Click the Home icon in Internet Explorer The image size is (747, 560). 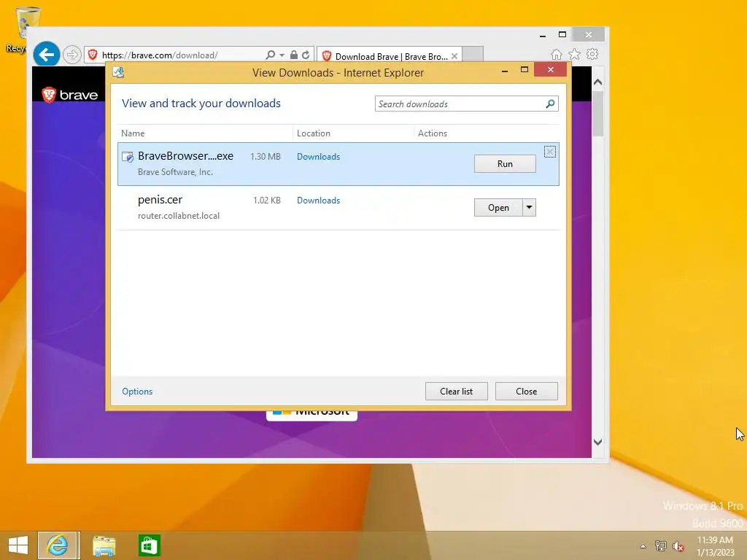(556, 54)
